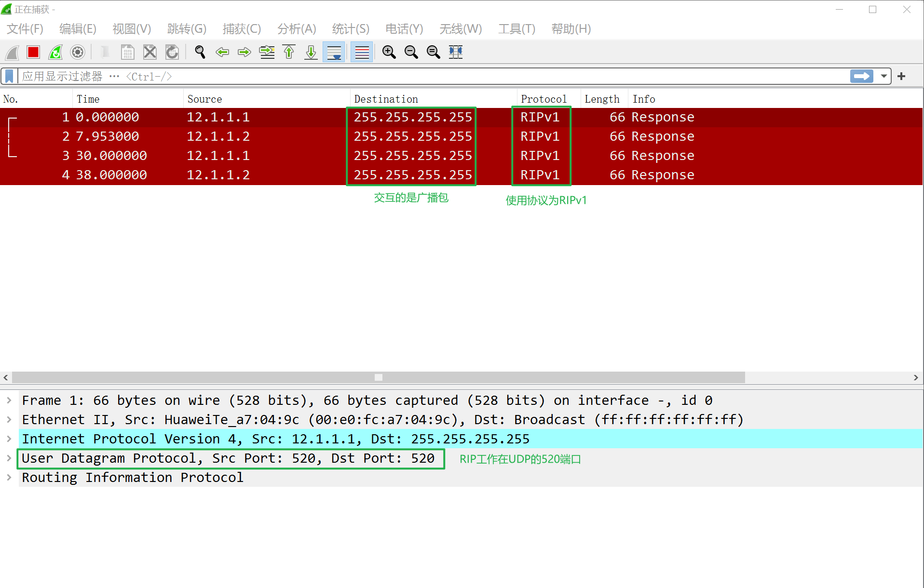Open display filter history dropdown
This screenshot has height=588, width=924.
[x=883, y=76]
